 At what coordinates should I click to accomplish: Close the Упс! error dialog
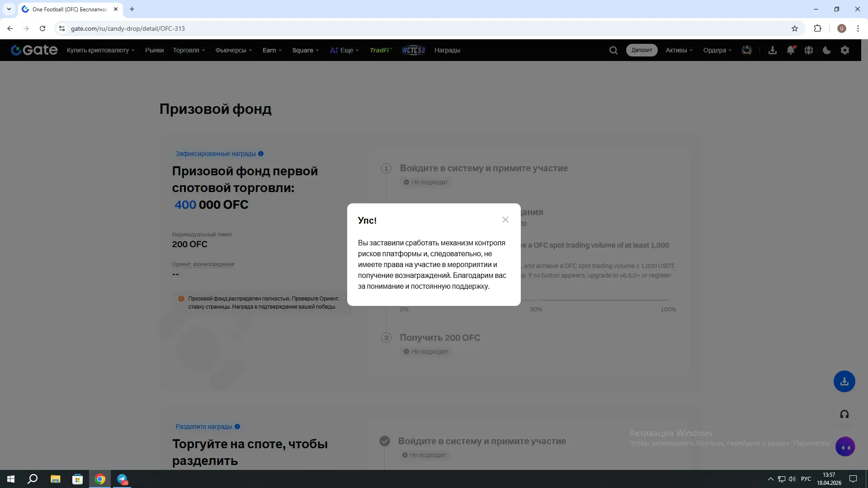[505, 220]
